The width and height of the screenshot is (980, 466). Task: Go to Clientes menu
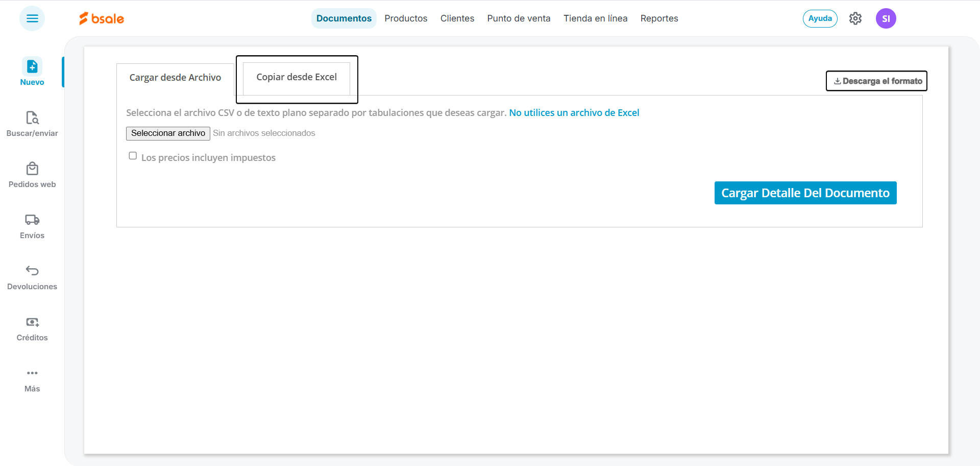tap(457, 18)
